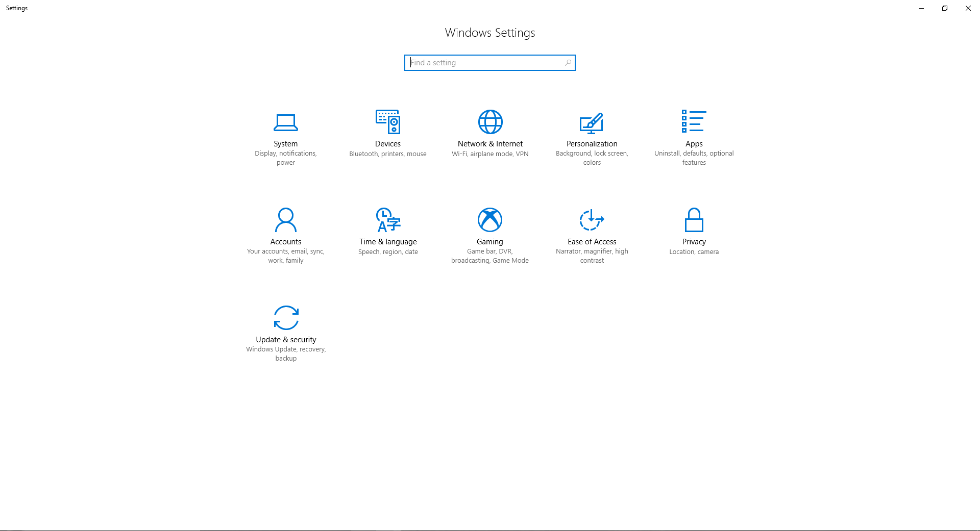Screen dimensions: 980x531
Task: Open the Apps list icon
Action: [694, 121]
